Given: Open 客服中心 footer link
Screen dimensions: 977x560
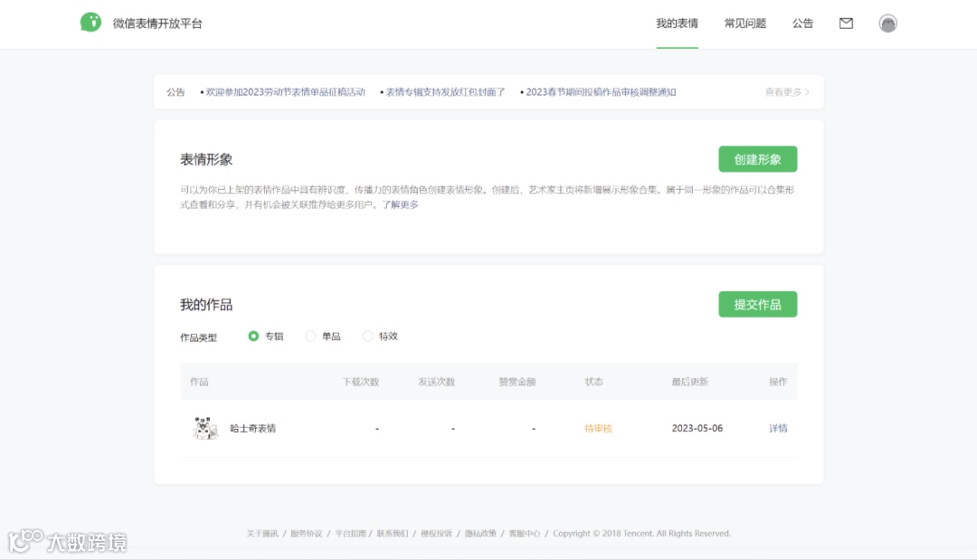Looking at the screenshot, I should tap(525, 533).
